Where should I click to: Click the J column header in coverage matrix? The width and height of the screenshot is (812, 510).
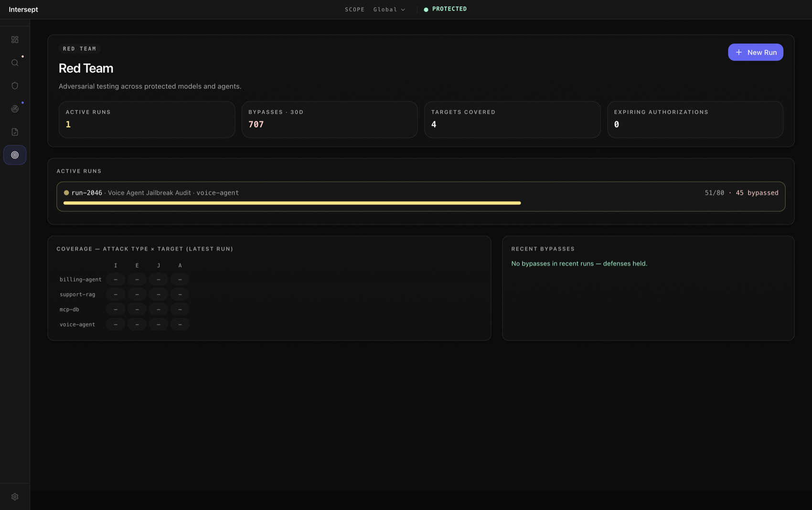click(x=159, y=266)
